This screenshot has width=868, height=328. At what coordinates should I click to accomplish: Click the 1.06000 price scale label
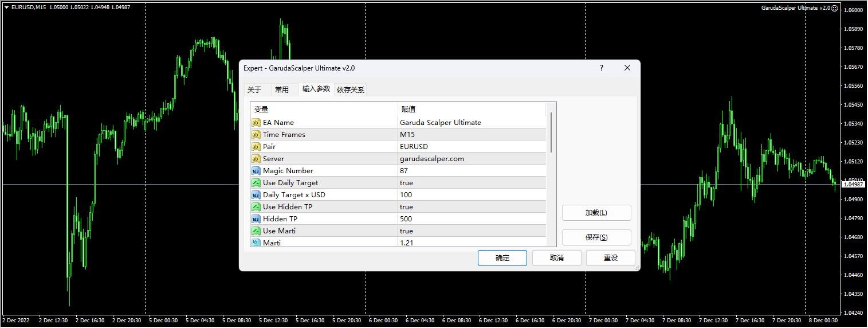pos(854,10)
